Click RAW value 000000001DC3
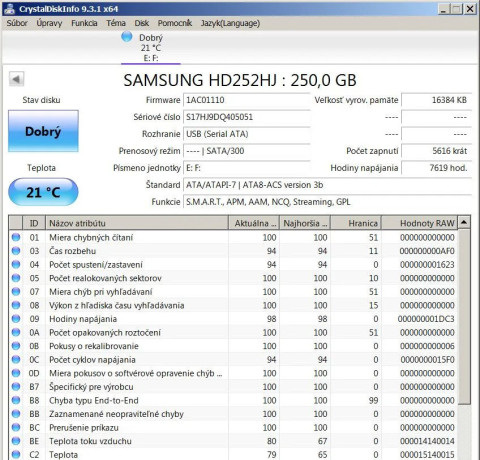Screen dimensions: 480x460 pyautogui.click(x=426, y=319)
